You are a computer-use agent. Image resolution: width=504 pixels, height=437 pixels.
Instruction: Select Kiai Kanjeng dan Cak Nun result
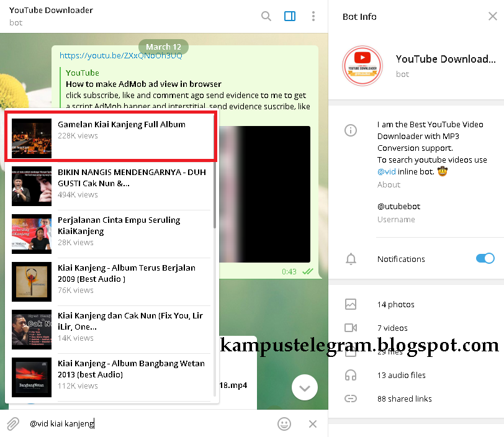click(x=111, y=330)
